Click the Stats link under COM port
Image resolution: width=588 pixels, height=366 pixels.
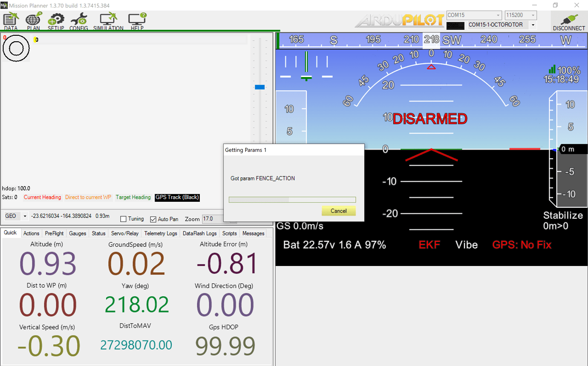(455, 25)
